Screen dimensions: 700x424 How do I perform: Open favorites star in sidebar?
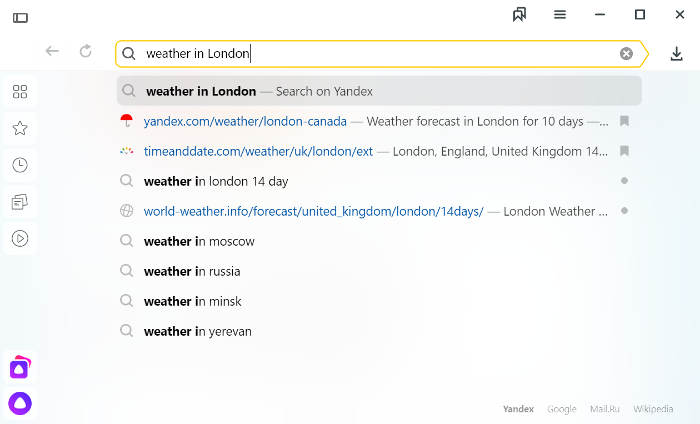coord(20,129)
